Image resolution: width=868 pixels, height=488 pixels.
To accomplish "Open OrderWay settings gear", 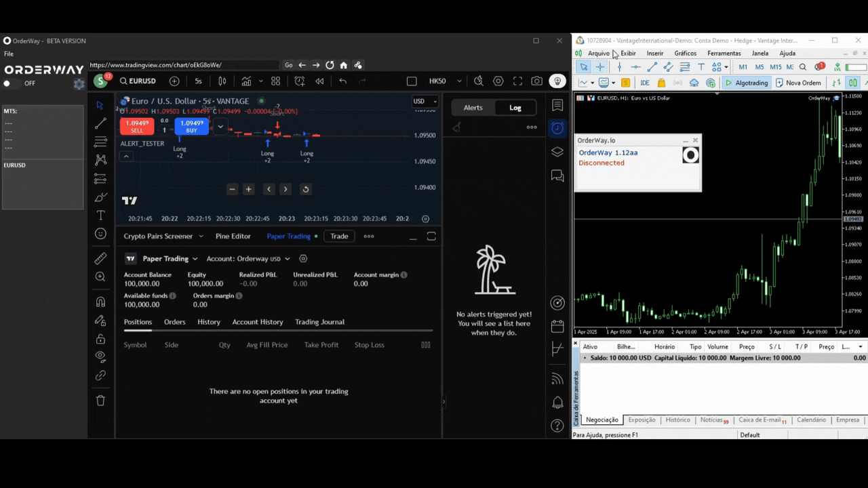I will [x=79, y=84].
